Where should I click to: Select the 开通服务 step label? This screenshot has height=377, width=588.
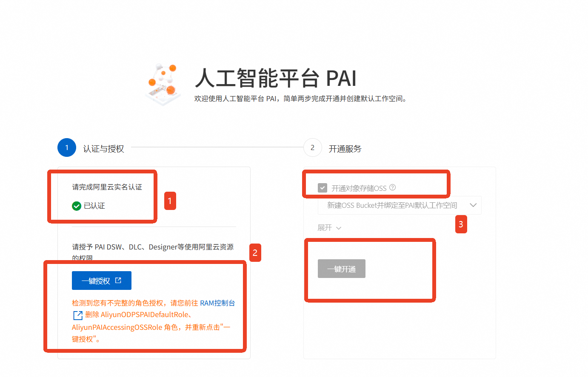pos(345,149)
